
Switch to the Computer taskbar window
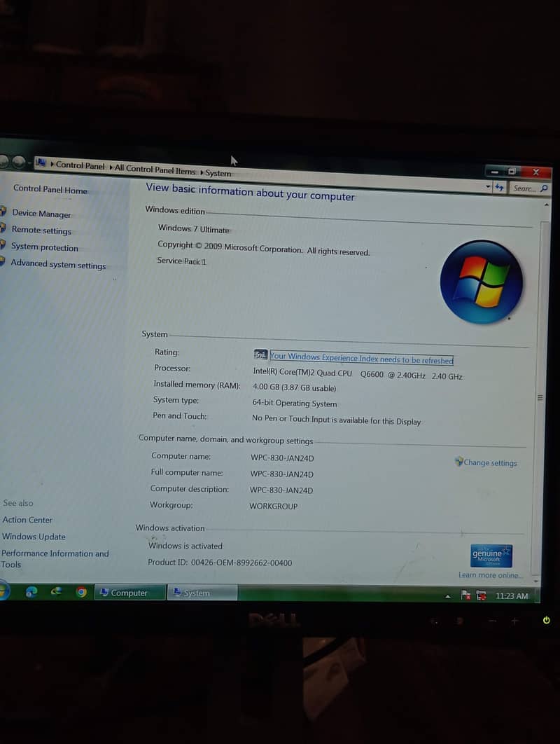[x=129, y=592]
